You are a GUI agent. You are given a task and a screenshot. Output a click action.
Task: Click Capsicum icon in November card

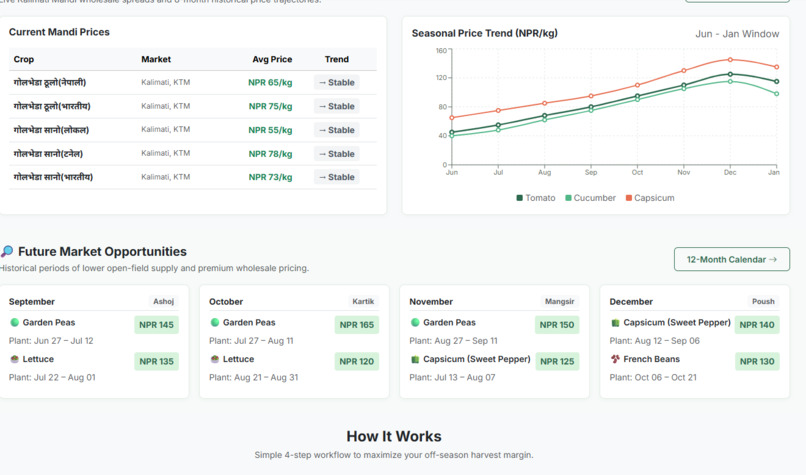pyautogui.click(x=415, y=359)
